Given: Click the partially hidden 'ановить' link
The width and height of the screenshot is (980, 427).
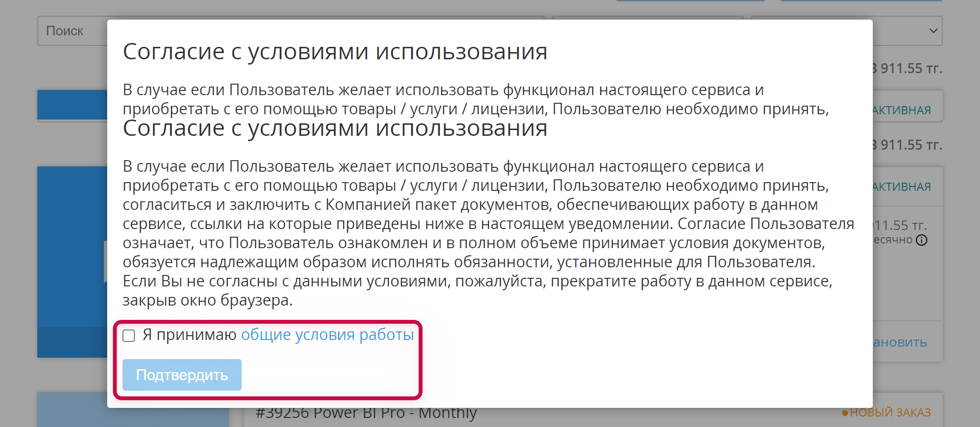Looking at the screenshot, I should [x=900, y=342].
